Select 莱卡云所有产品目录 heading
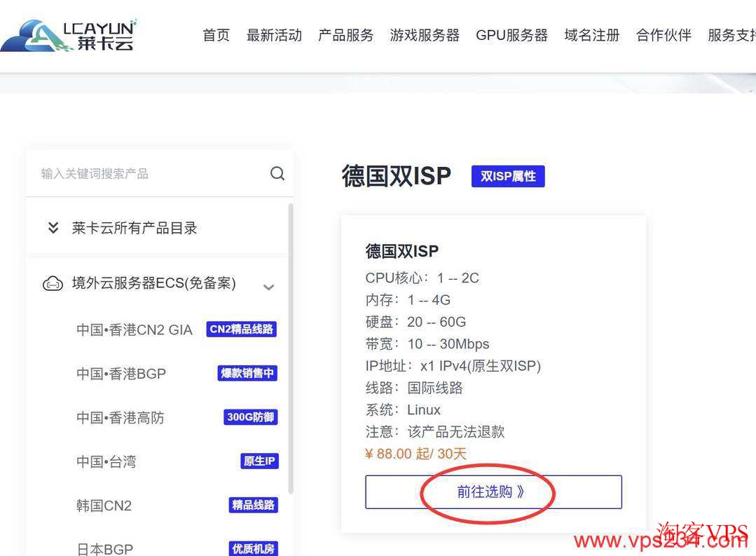Image resolution: width=756 pixels, height=556 pixels. [x=135, y=228]
